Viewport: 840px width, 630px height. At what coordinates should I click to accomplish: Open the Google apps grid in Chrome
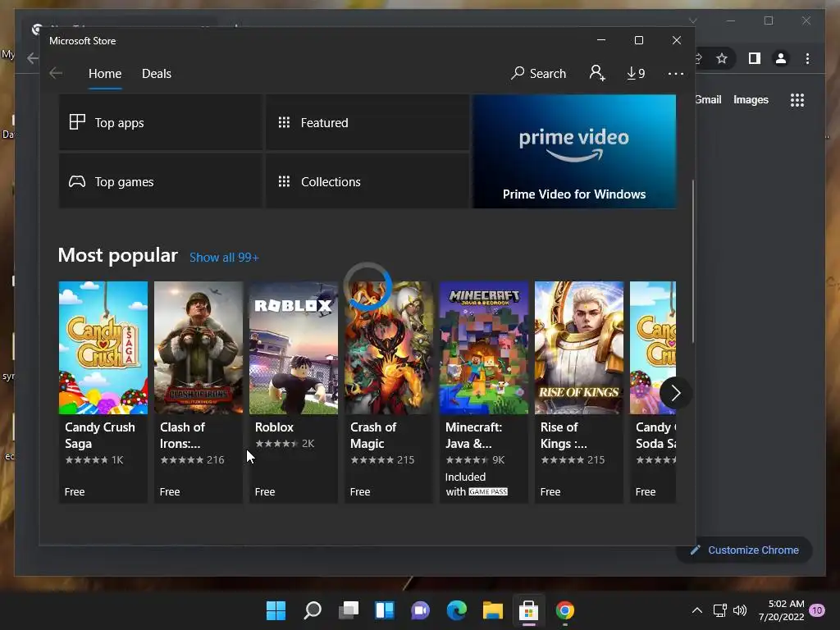coord(797,99)
